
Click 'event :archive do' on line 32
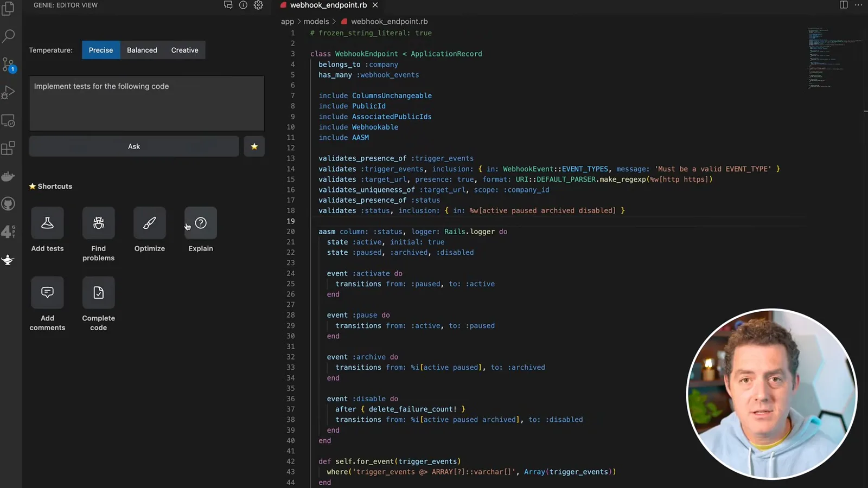click(362, 357)
